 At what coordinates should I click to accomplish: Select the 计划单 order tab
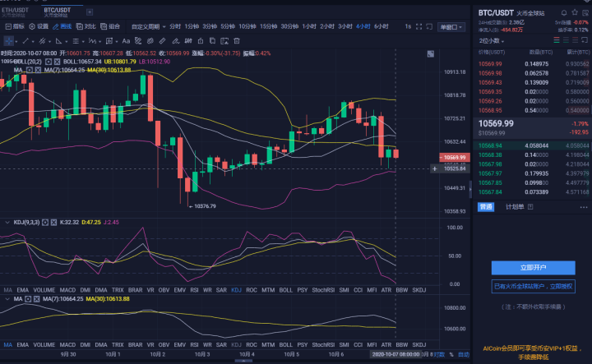coord(515,206)
